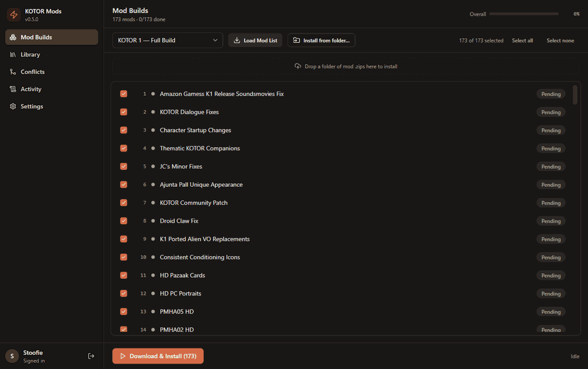Image resolution: width=588 pixels, height=369 pixels.
Task: Select the PMHA05 HD mod name
Action: tap(176, 311)
